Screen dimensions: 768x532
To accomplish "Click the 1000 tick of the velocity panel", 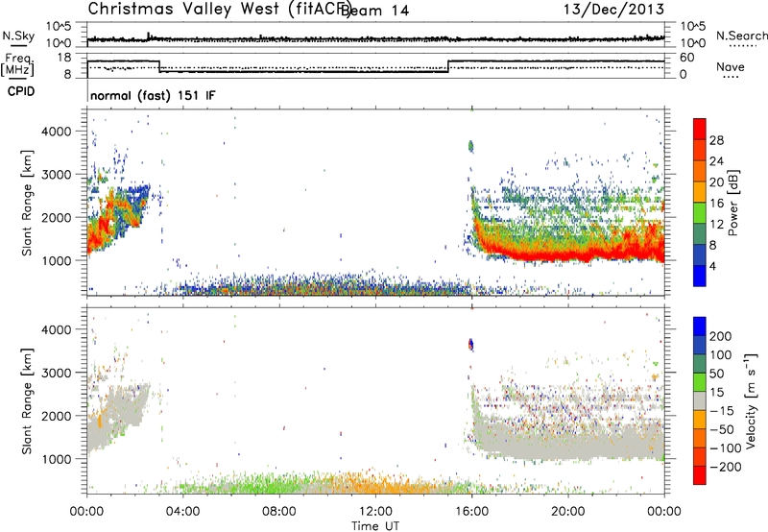I will coord(57,459).
